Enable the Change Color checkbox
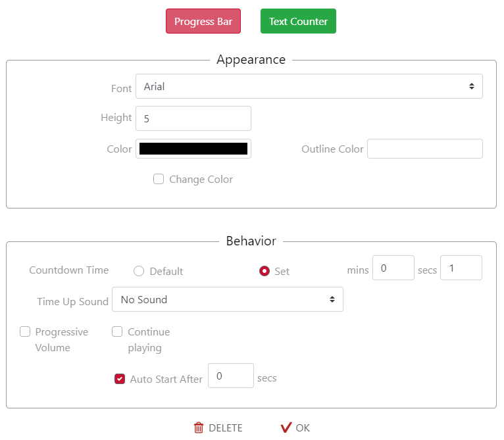Viewport: 504px width, 440px height. tap(159, 179)
